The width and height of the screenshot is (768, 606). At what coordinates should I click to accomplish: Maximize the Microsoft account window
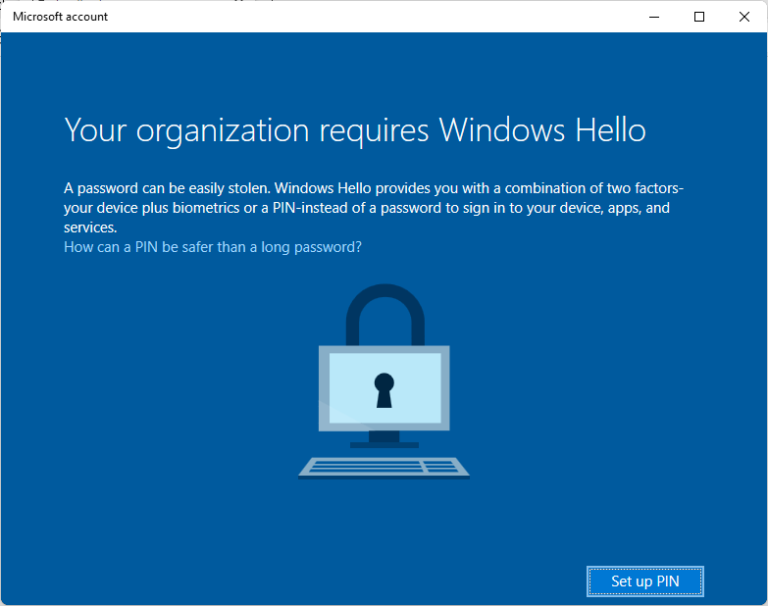pyautogui.click(x=699, y=16)
